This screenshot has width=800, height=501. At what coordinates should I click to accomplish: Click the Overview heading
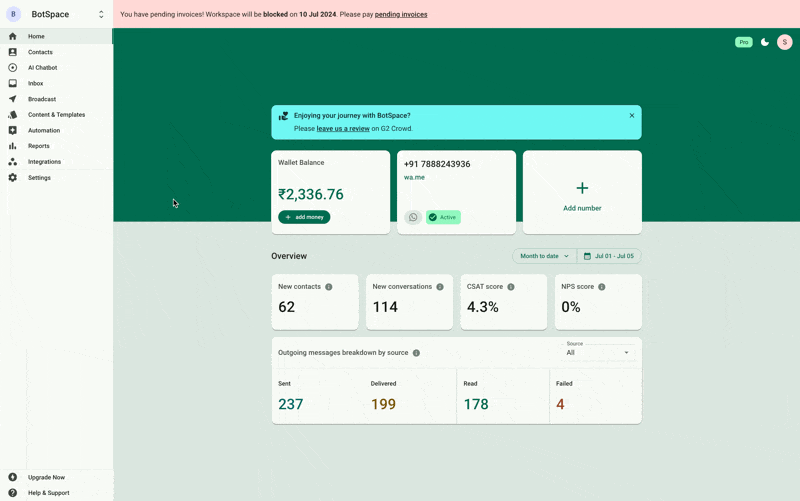point(289,256)
